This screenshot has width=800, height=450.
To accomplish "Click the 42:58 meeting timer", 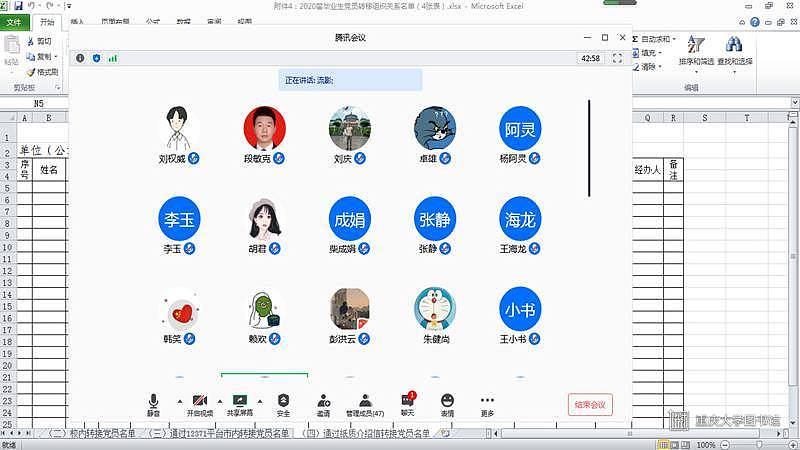I will (590, 58).
